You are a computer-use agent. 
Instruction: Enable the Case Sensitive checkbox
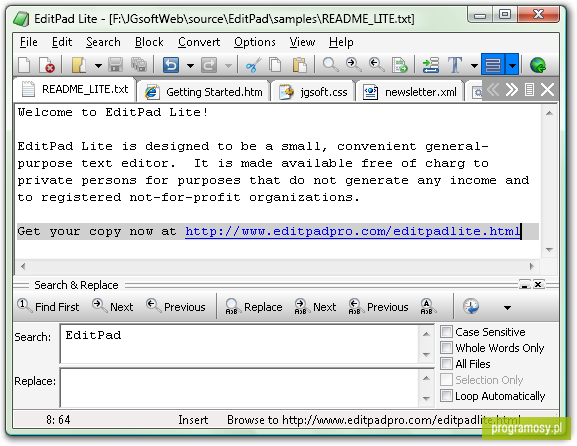[446, 332]
